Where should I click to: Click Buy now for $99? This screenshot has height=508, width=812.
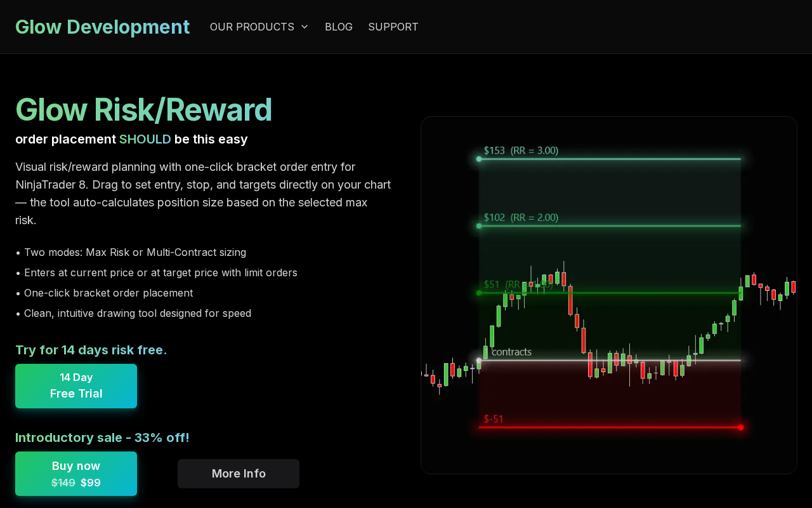76,474
